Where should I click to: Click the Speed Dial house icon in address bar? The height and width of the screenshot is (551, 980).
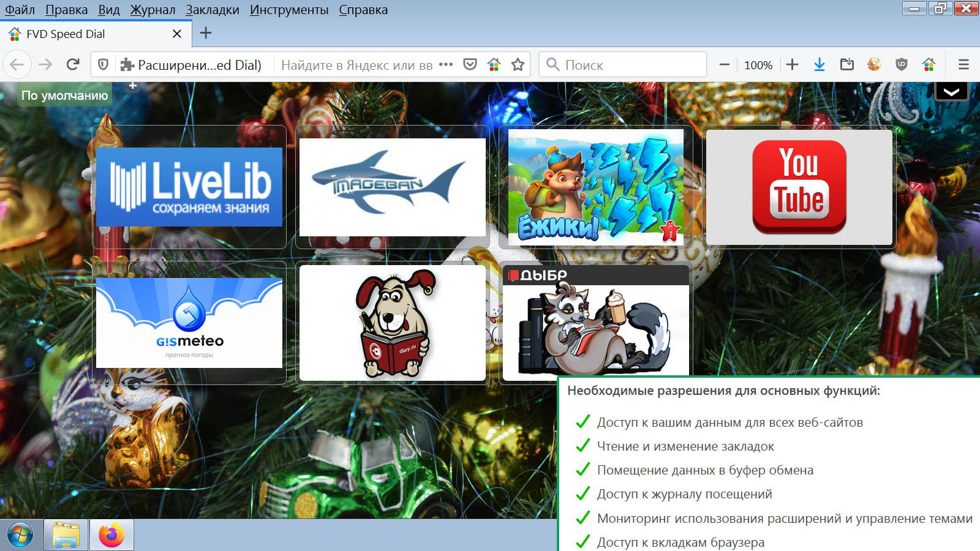tap(494, 64)
